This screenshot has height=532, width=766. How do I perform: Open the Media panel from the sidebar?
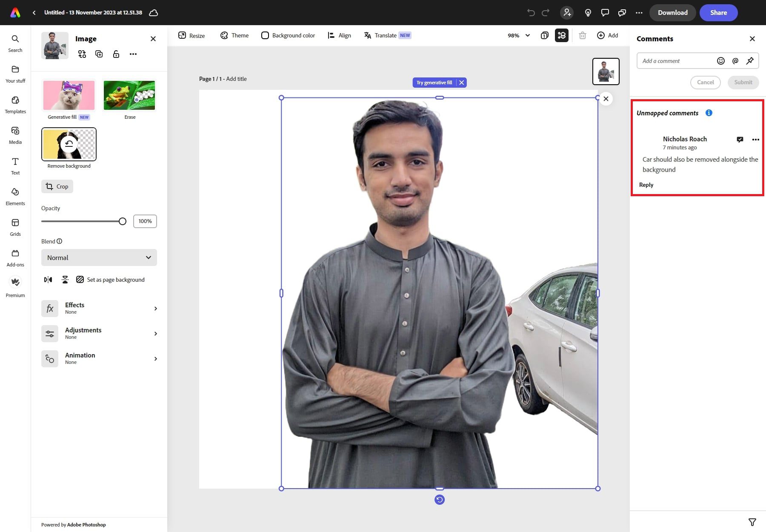pos(15,134)
